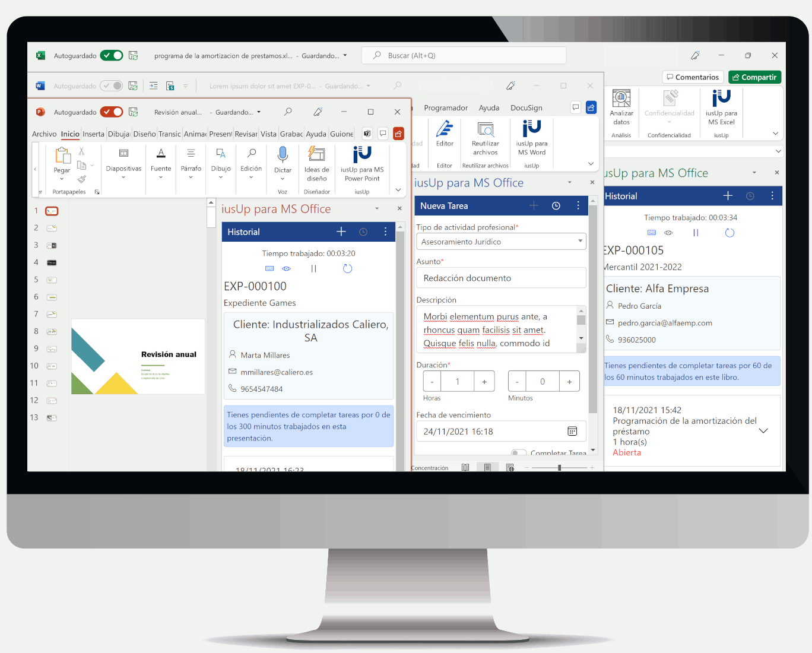Select slide 3 thumbnail in PowerPoint
Viewport: 812px width, 653px height.
(x=52, y=245)
